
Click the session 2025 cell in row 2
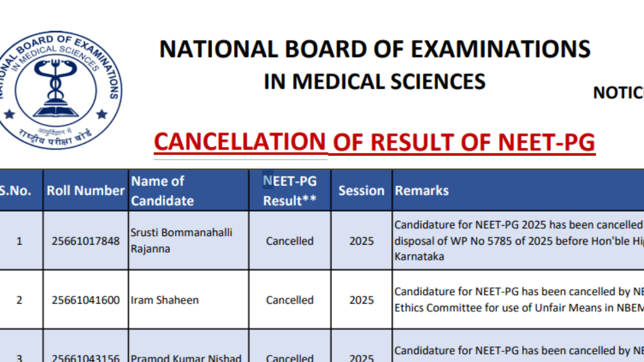(x=361, y=300)
